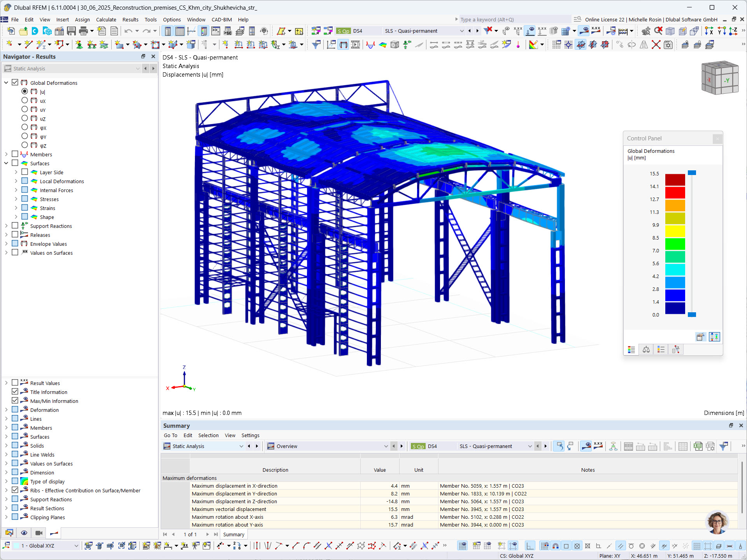747x560 pixels.
Task: Click the camera icon below the navigator panel
Action: [x=39, y=533]
